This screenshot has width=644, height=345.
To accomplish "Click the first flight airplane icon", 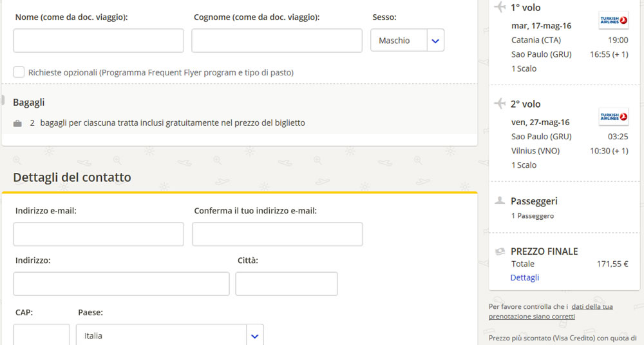I will (x=500, y=8).
